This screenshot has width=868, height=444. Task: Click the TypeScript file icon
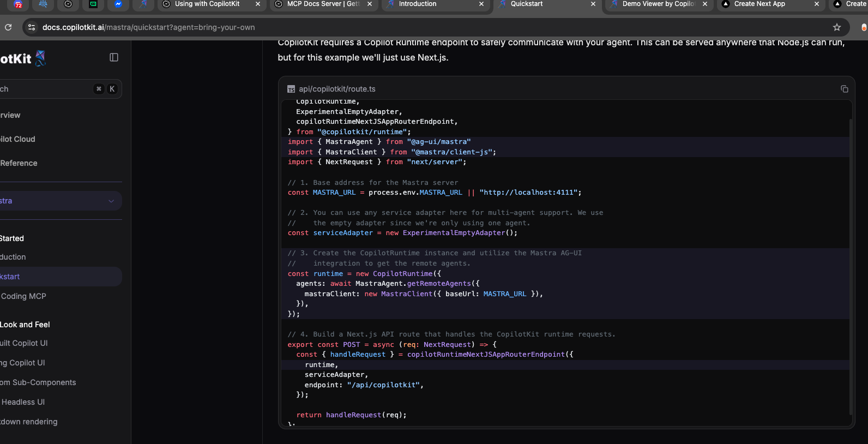point(291,89)
